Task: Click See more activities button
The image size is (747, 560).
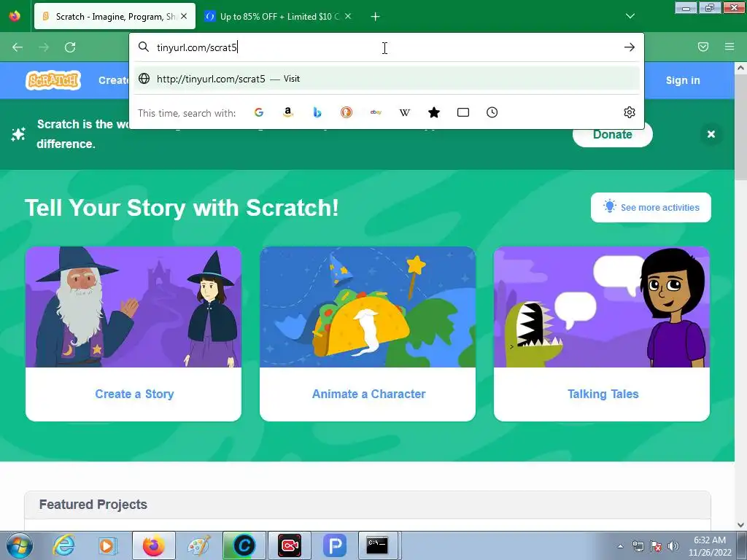Action: [651, 207]
